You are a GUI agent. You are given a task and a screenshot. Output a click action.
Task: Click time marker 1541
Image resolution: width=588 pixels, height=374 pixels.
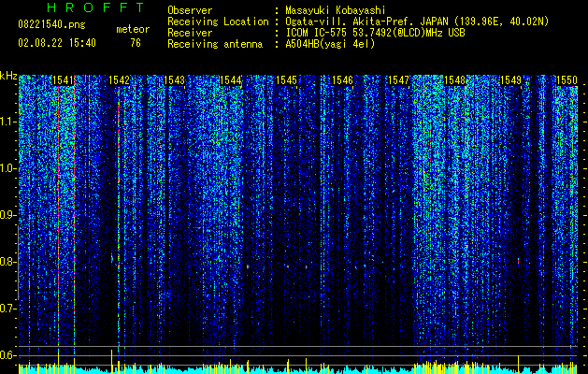(x=63, y=80)
